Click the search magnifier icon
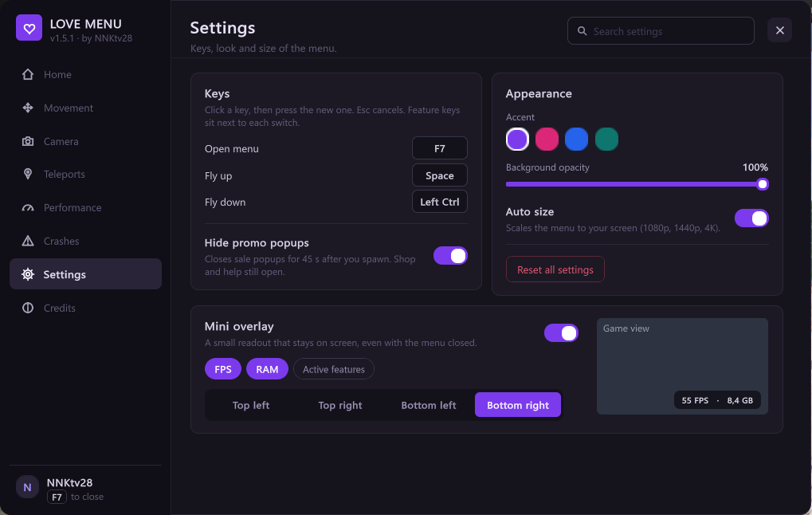Image resolution: width=812 pixels, height=515 pixels. 582,31
